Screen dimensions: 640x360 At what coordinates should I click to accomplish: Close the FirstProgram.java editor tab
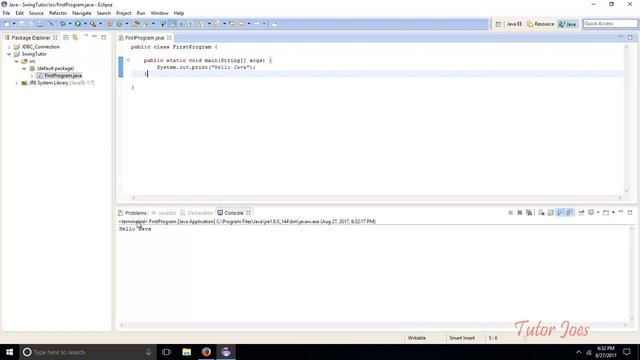pyautogui.click(x=169, y=38)
